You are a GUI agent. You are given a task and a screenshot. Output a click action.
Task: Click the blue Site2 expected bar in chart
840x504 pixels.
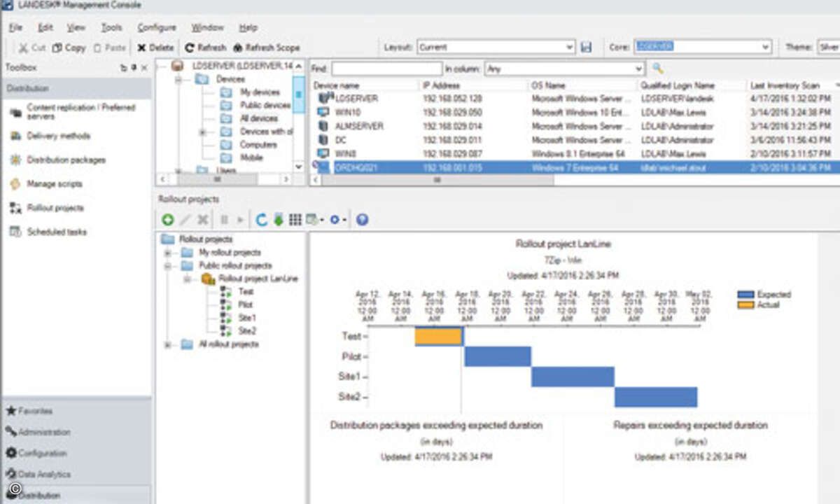coord(656,397)
